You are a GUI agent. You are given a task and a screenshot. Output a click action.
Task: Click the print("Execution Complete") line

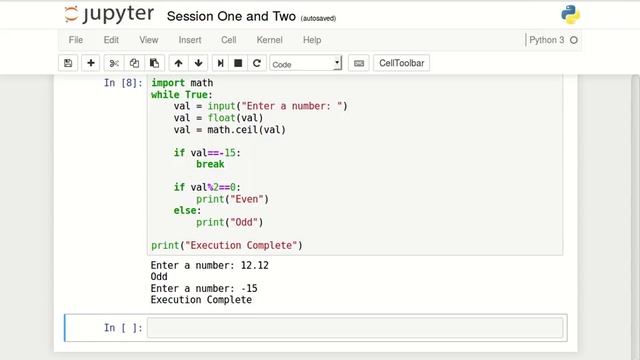pyautogui.click(x=227, y=246)
